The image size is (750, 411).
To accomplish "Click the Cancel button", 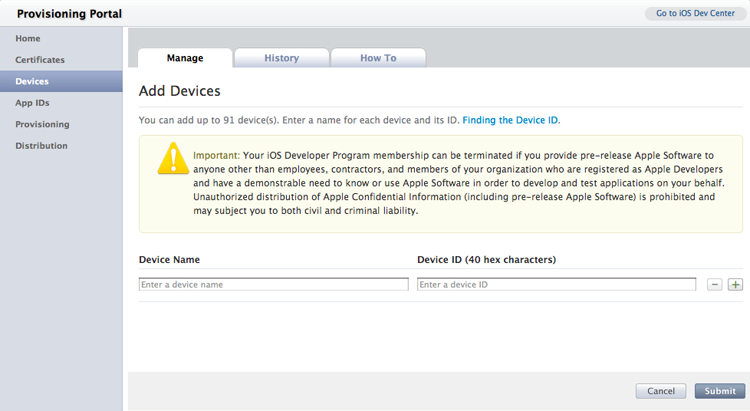I will [x=661, y=391].
